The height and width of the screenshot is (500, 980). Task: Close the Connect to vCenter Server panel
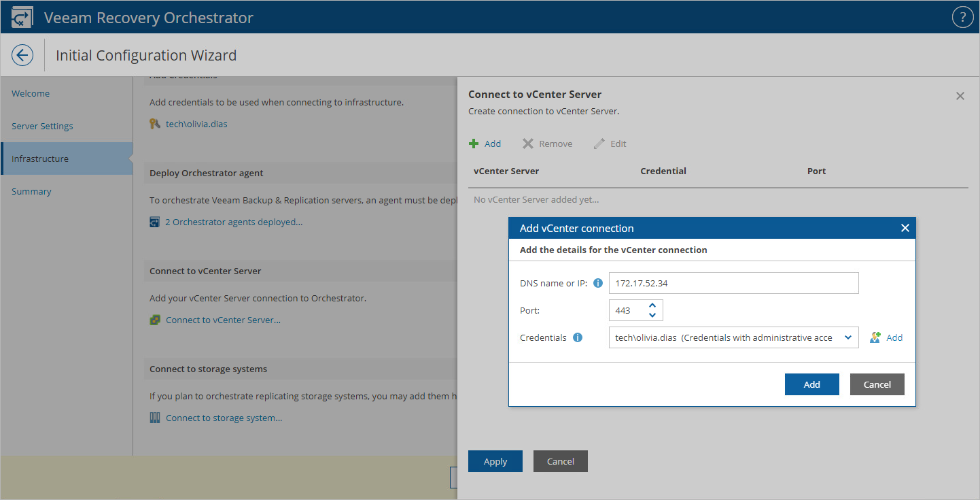click(x=960, y=95)
